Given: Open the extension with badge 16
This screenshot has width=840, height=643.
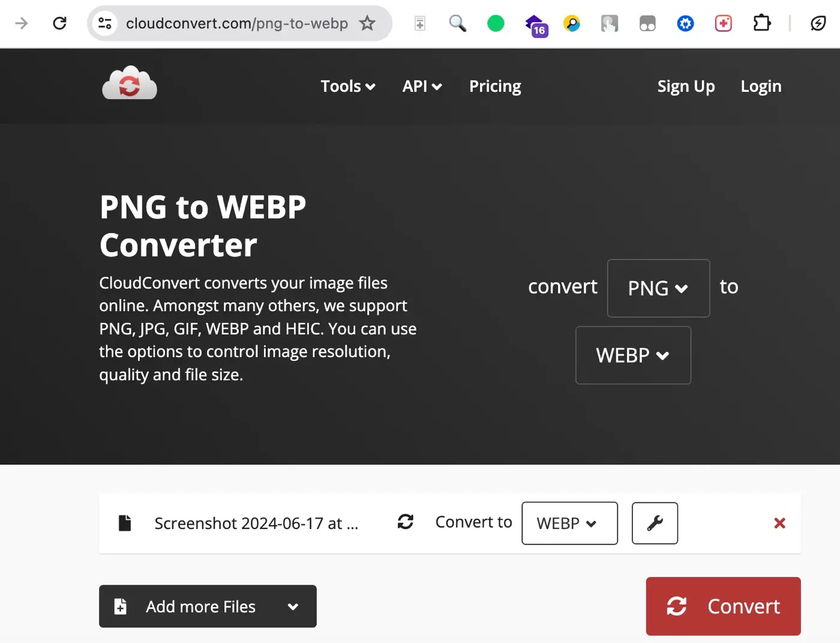Looking at the screenshot, I should (536, 25).
